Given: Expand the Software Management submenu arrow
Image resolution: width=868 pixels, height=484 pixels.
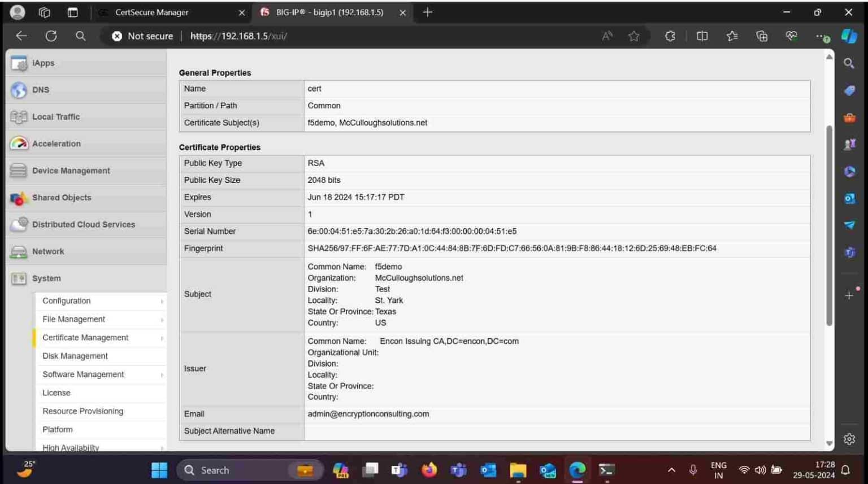Looking at the screenshot, I should coord(162,375).
